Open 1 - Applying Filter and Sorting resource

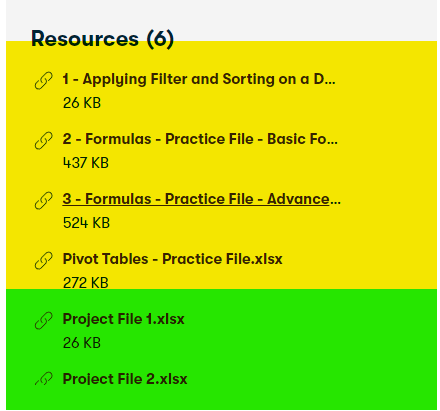(199, 79)
